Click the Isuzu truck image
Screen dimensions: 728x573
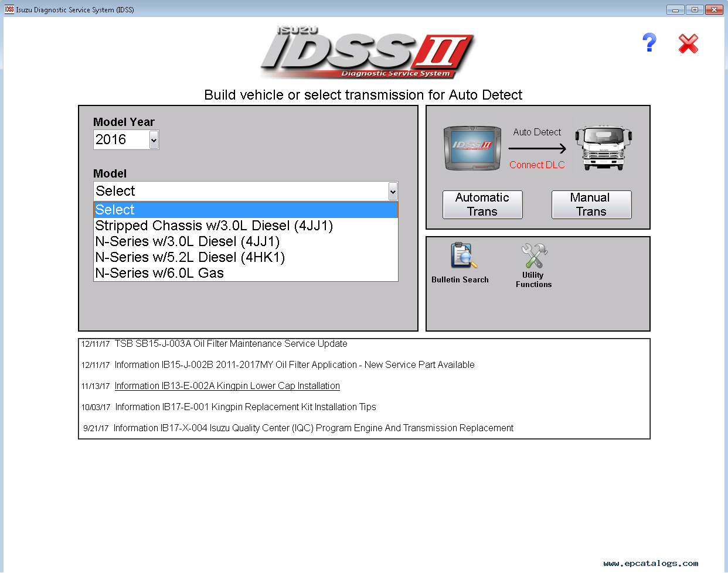point(603,148)
